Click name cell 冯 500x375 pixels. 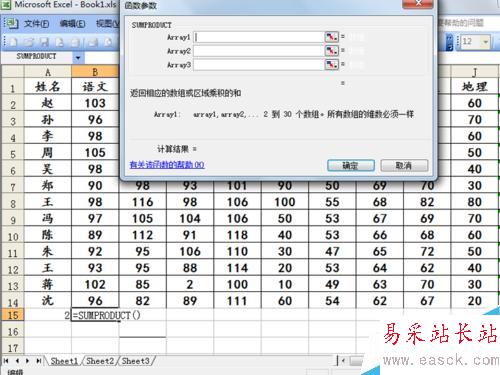pyautogui.click(x=48, y=218)
